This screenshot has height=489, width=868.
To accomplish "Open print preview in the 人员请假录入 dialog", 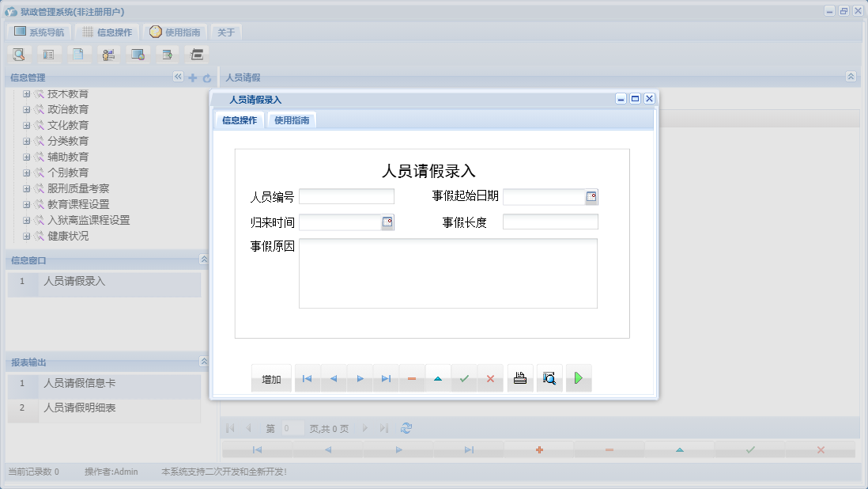I will (x=549, y=377).
